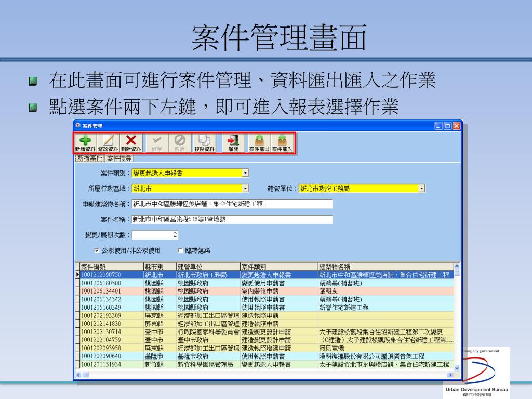This screenshot has width=532, height=399.
Task: Click 建造執照增建申請 cell
Action: (x=279, y=348)
